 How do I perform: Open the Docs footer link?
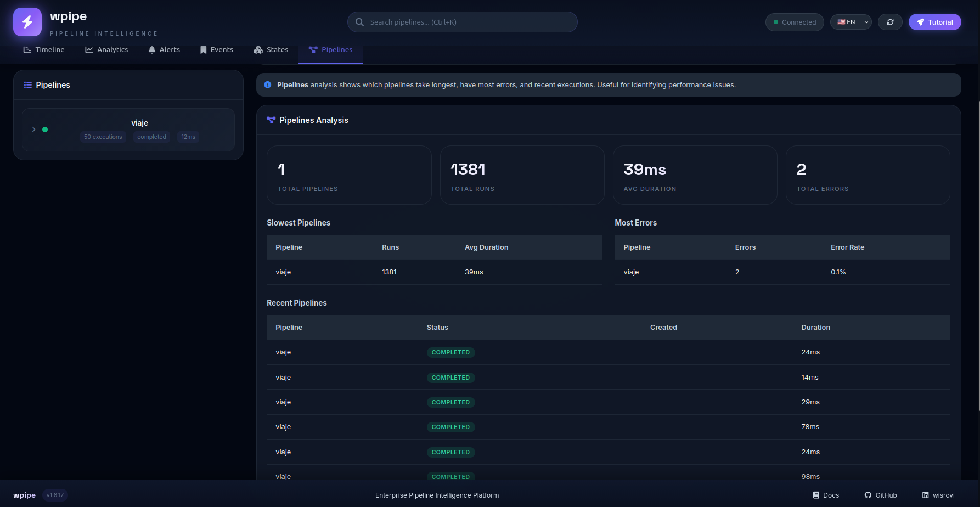coord(826,495)
